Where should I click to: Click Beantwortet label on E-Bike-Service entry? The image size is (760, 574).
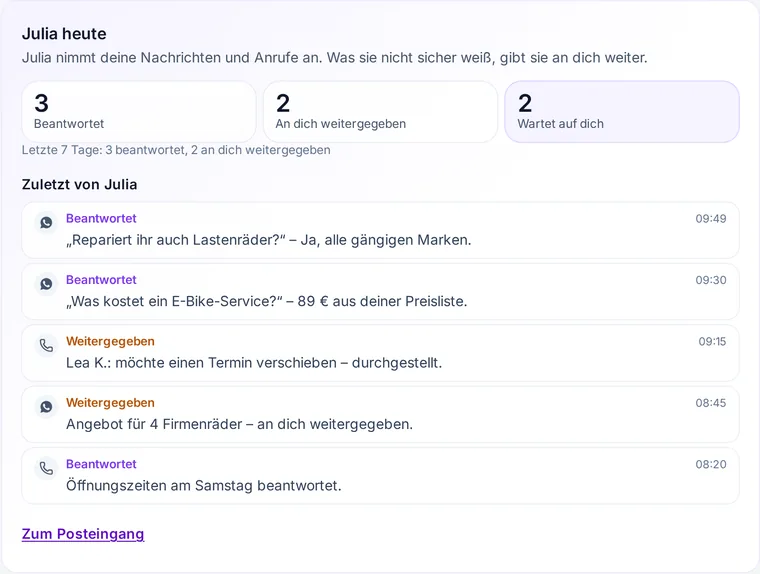101,280
